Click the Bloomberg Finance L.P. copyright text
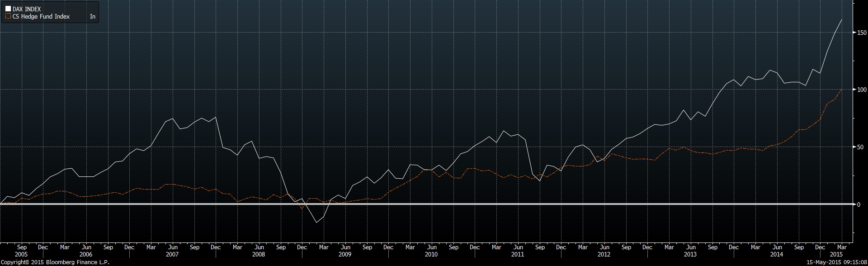Viewport: 868px width, 266px height. click(x=55, y=262)
